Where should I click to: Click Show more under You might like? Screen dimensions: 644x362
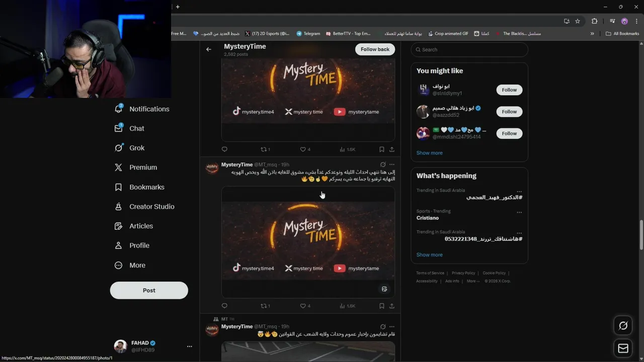430,153
